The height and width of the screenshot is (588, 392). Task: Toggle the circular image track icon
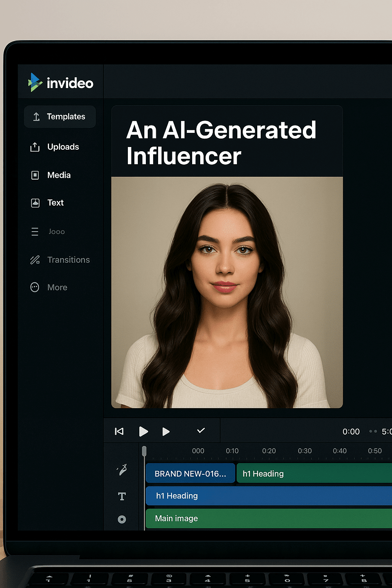click(122, 519)
